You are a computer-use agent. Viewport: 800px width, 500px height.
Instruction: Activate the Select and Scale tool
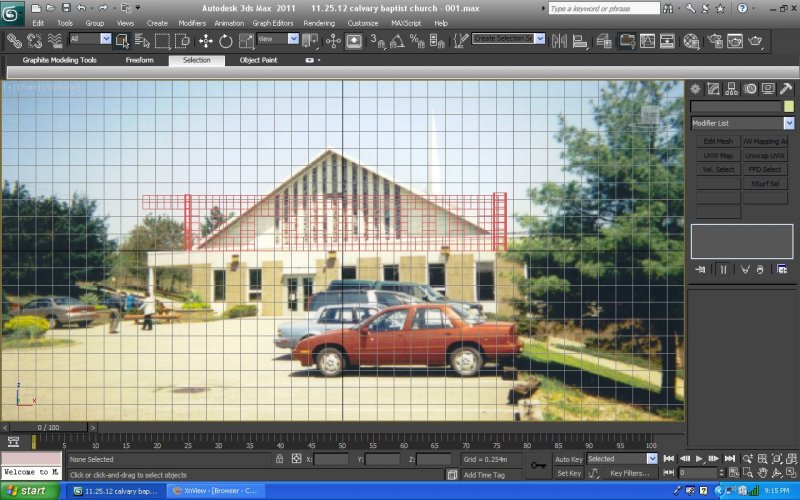click(246, 41)
